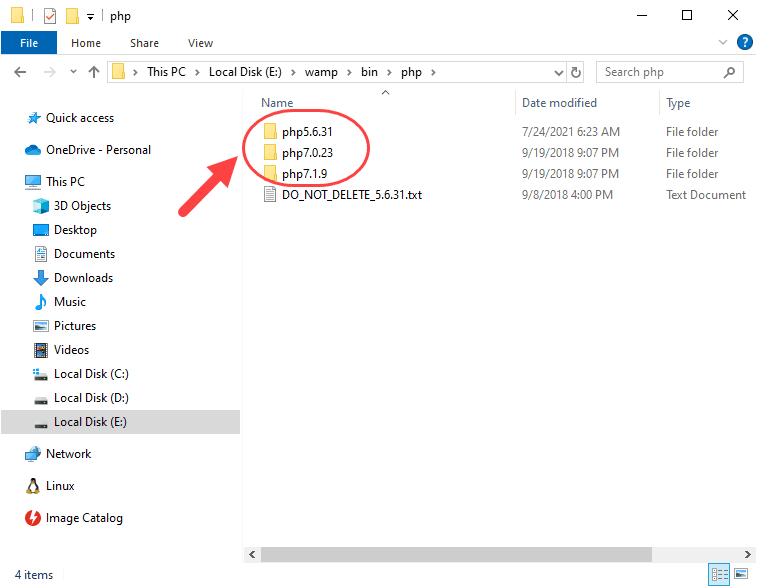The image size is (757, 587).
Task: Click the horizontal scrollbar thumb
Action: click(456, 554)
